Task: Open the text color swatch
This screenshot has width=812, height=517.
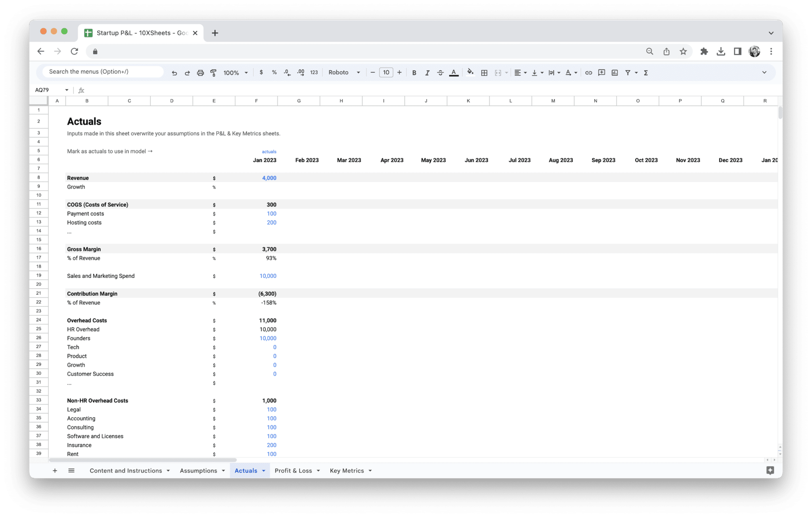Action: (x=454, y=72)
